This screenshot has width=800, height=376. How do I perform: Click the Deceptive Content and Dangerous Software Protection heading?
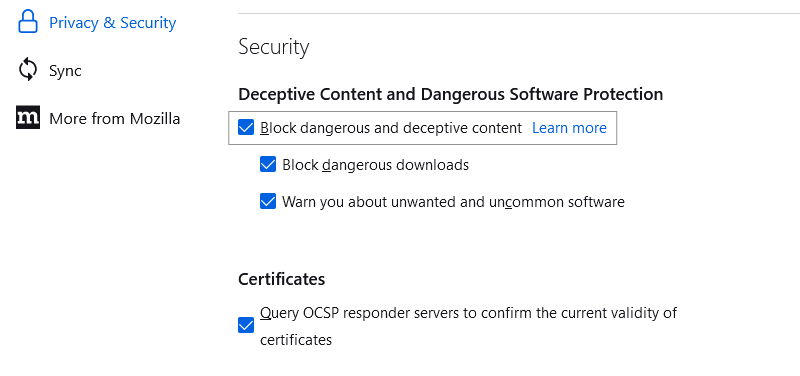pos(451,94)
